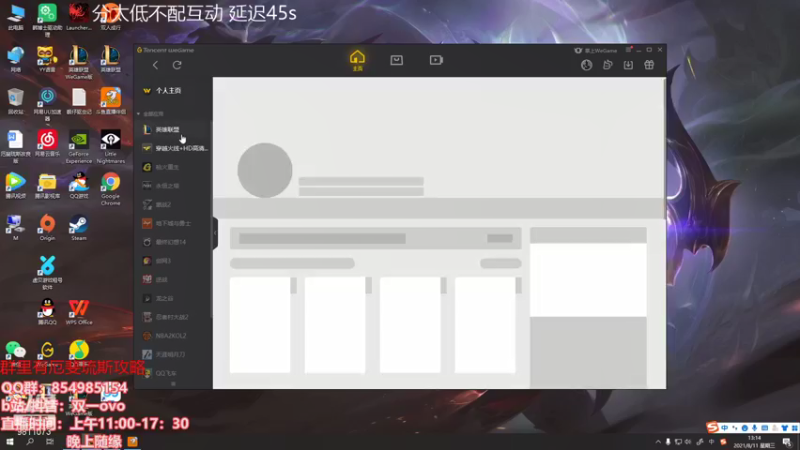The width and height of the screenshot is (800, 450).
Task: Open the 腾讯视频 desktop icon
Action: [15, 185]
